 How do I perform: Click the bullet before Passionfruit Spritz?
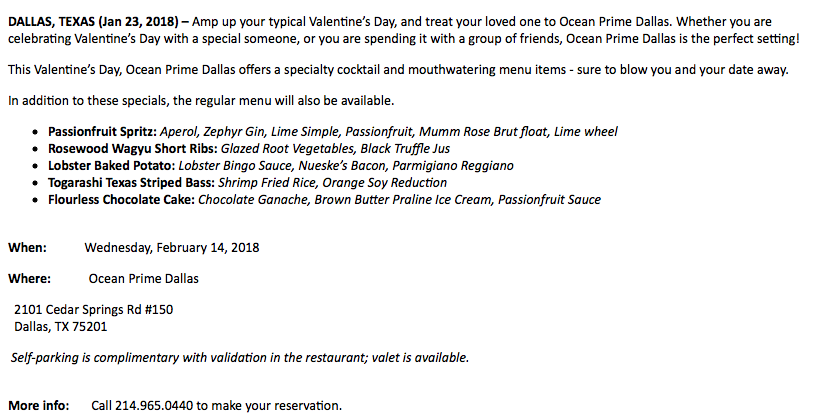[35, 133]
